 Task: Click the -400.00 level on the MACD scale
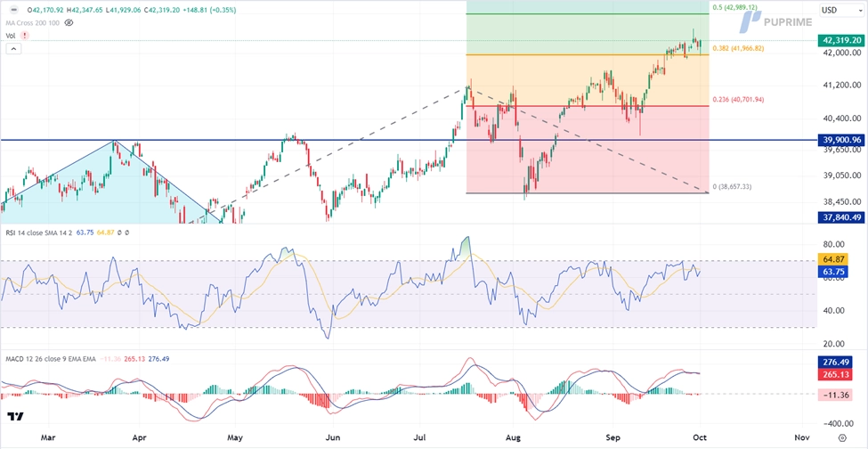click(x=837, y=423)
